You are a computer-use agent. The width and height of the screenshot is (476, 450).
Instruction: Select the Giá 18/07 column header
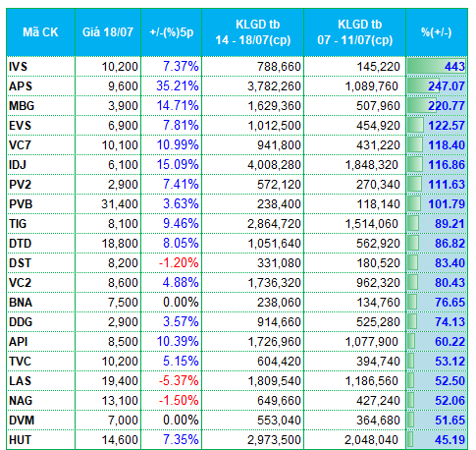pos(108,32)
